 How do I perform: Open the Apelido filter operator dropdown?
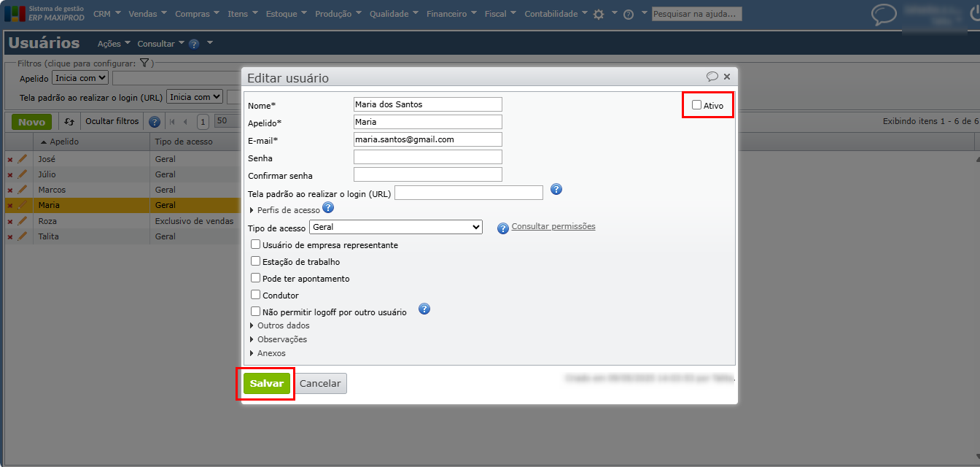point(80,77)
